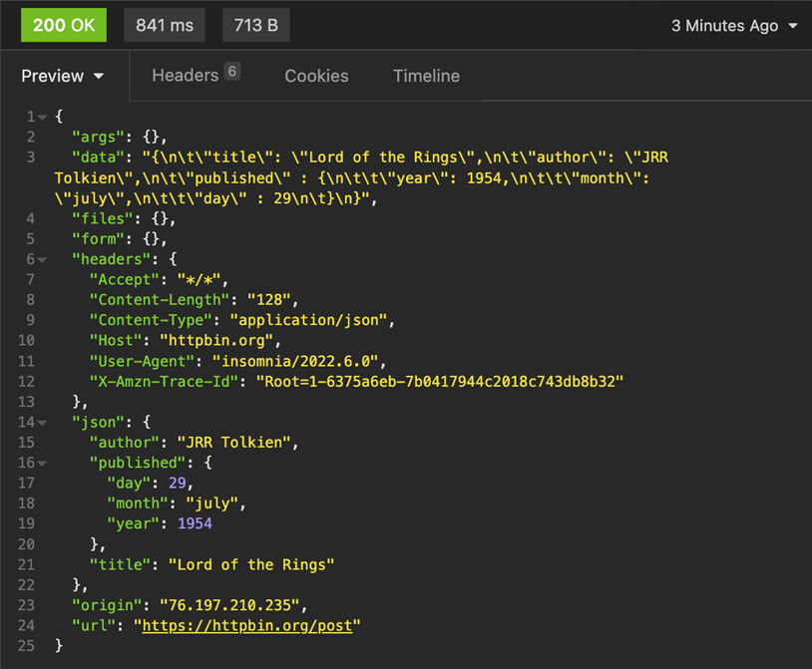
Task: Click the year value 1954 on line 19
Action: tap(195, 523)
